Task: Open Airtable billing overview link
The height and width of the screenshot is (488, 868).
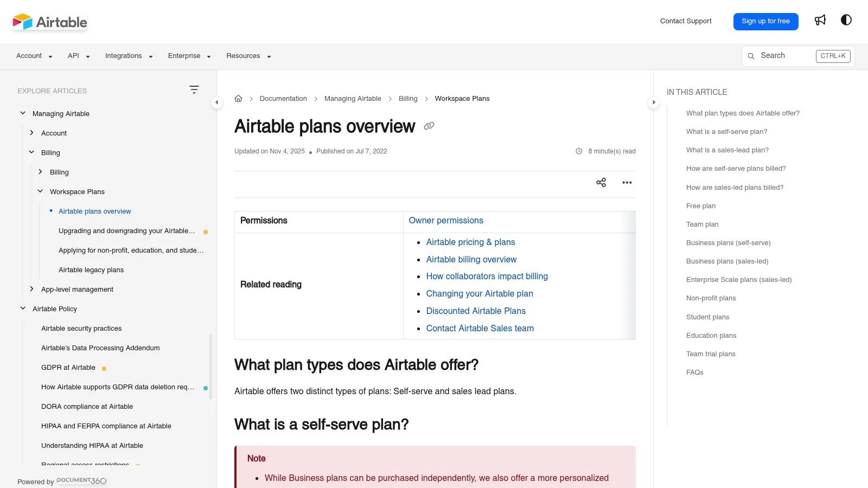Action: click(471, 260)
